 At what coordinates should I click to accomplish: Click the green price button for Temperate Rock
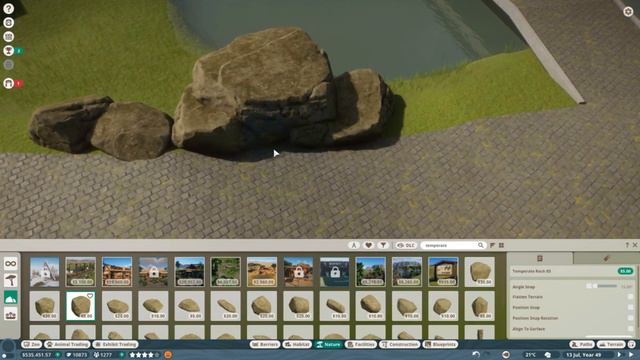pos(625,271)
